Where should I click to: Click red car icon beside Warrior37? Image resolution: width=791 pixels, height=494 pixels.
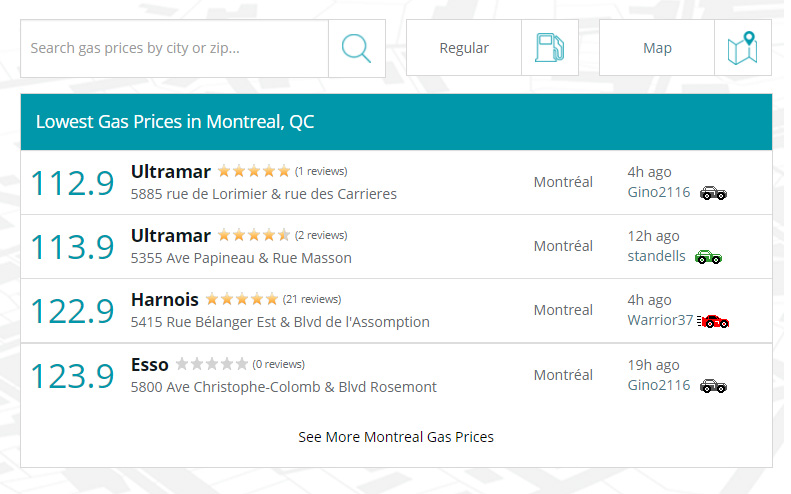(714, 321)
